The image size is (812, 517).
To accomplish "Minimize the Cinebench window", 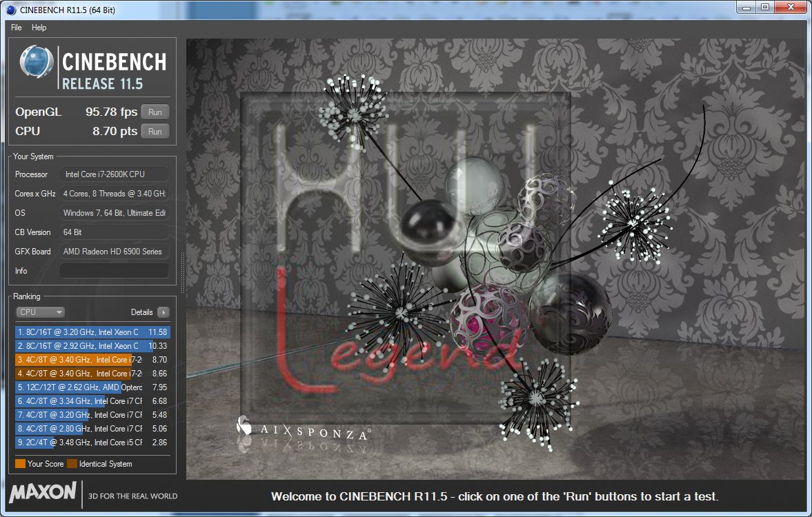I will [x=746, y=8].
